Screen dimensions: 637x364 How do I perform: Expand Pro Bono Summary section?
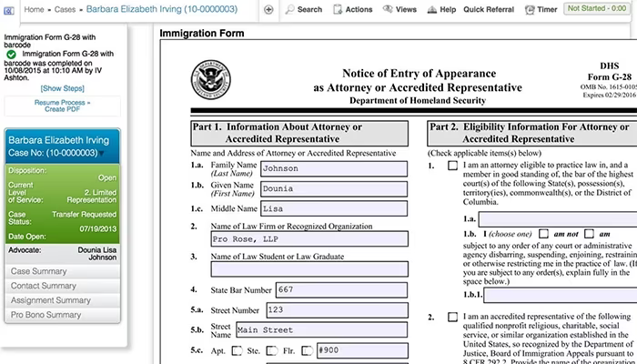63,315
